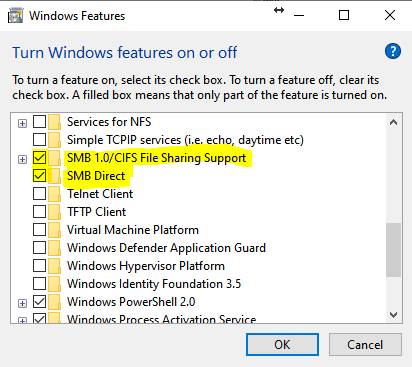Click the Windows Hypervisor Platform folder icon

point(54,266)
